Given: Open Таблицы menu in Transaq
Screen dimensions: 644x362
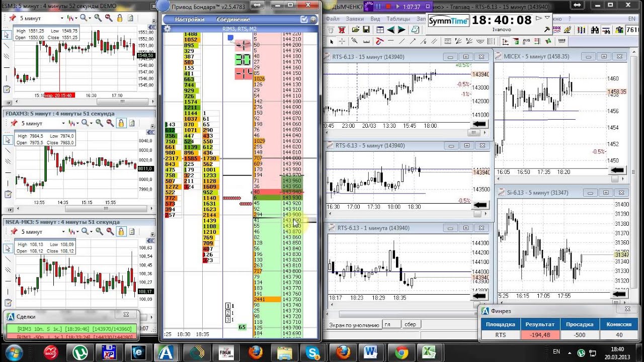Looking at the screenshot, I should pos(398,19).
